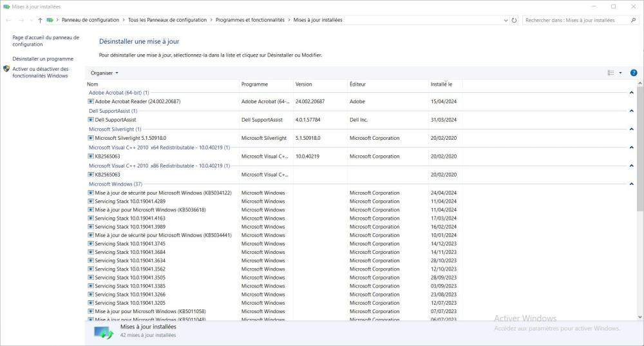Click the up arrow navigation icon
This screenshot has width=644, height=346.
coord(40,20)
